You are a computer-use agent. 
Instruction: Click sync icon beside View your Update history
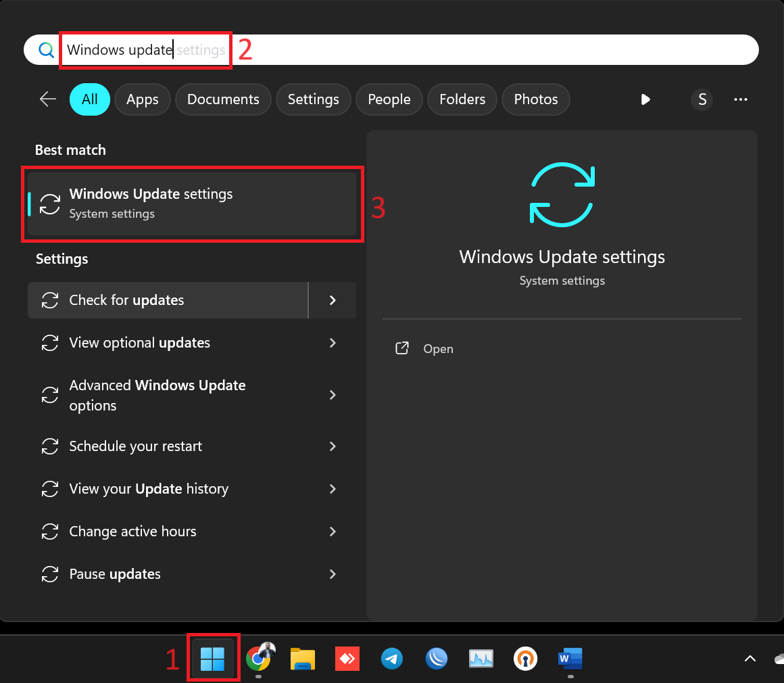(50, 489)
